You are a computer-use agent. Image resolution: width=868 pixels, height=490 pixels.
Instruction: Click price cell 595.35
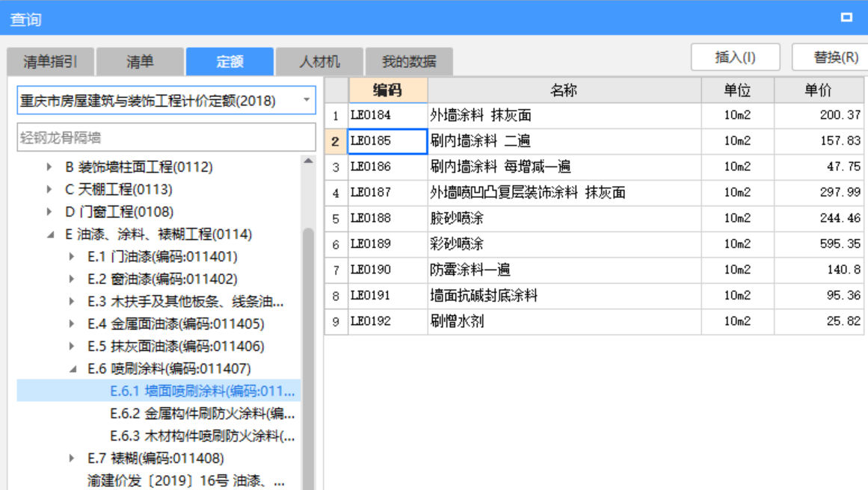(x=819, y=244)
